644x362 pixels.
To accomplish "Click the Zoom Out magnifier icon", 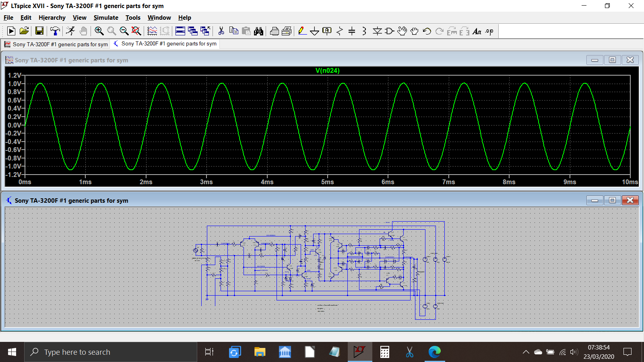I will tap(124, 31).
